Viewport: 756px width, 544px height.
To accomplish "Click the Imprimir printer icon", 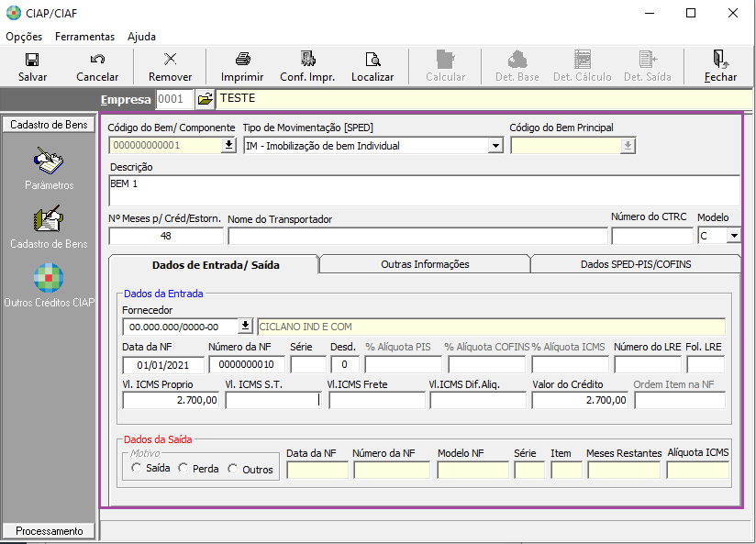I will (x=242, y=60).
